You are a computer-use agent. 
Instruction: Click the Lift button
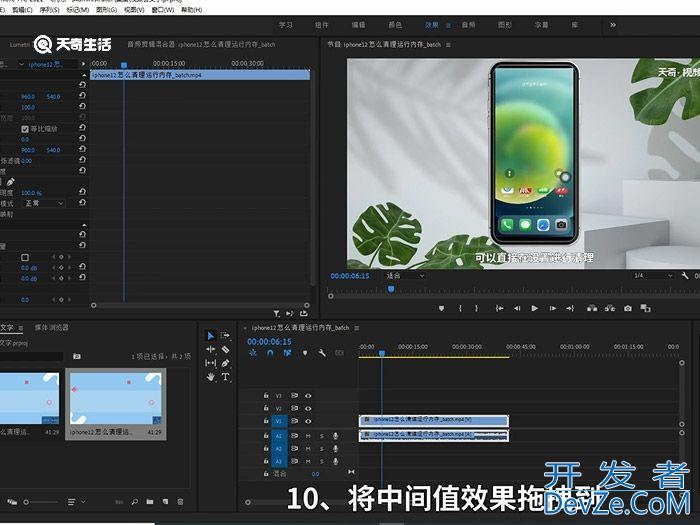point(592,308)
